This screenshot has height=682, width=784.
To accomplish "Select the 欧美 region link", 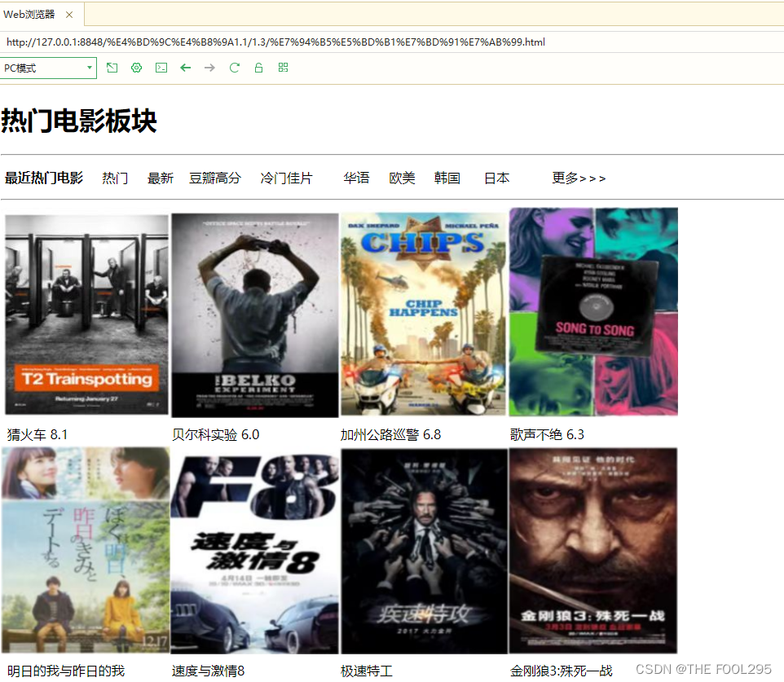I will pos(402,178).
